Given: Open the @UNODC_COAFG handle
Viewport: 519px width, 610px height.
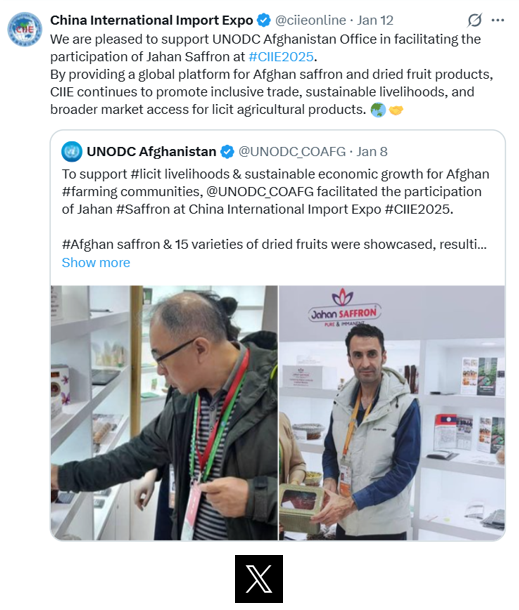Looking at the screenshot, I should 292,152.
